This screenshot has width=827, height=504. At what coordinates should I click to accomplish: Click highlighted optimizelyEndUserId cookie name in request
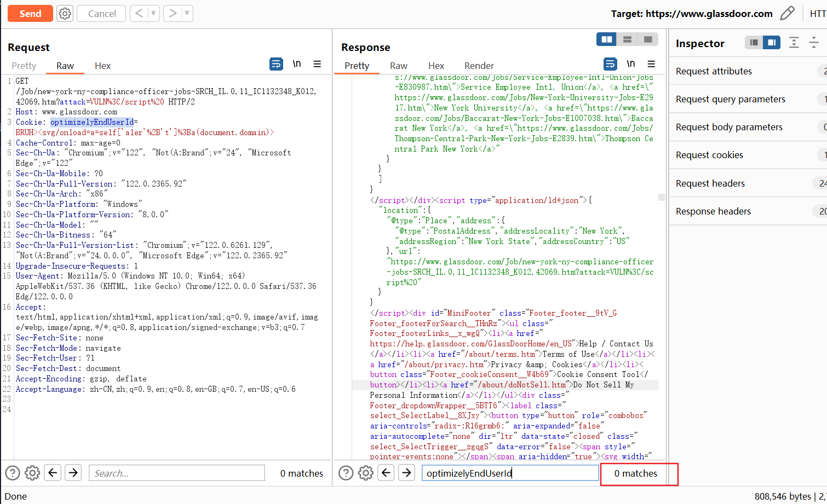point(92,122)
